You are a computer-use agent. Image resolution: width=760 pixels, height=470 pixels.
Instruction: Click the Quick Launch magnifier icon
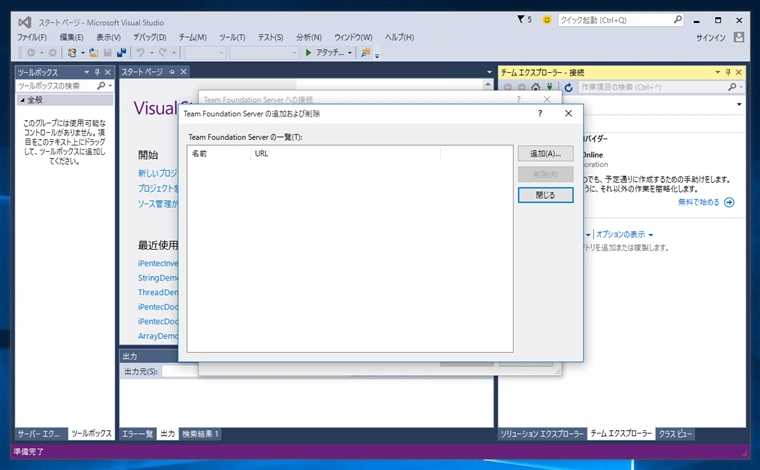coord(678,20)
